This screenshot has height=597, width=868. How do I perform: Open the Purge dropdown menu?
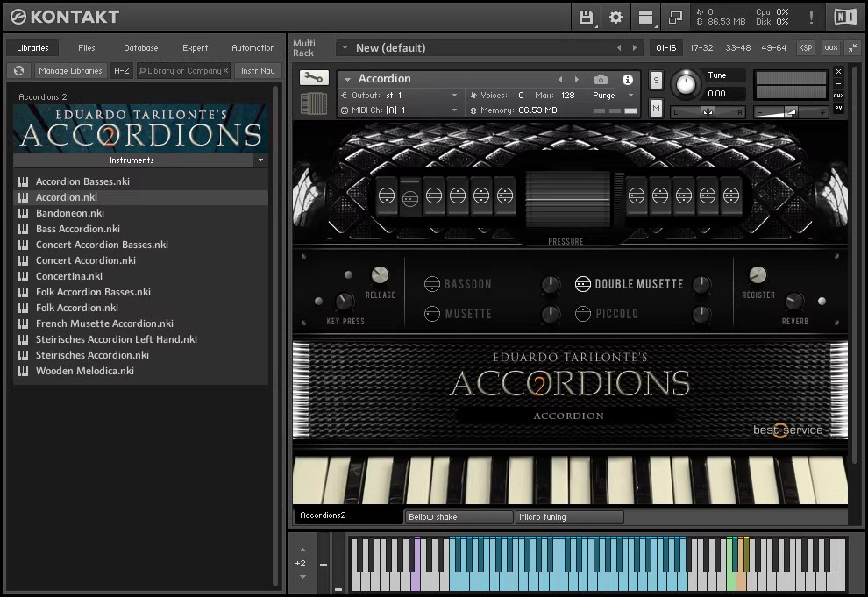click(x=612, y=95)
